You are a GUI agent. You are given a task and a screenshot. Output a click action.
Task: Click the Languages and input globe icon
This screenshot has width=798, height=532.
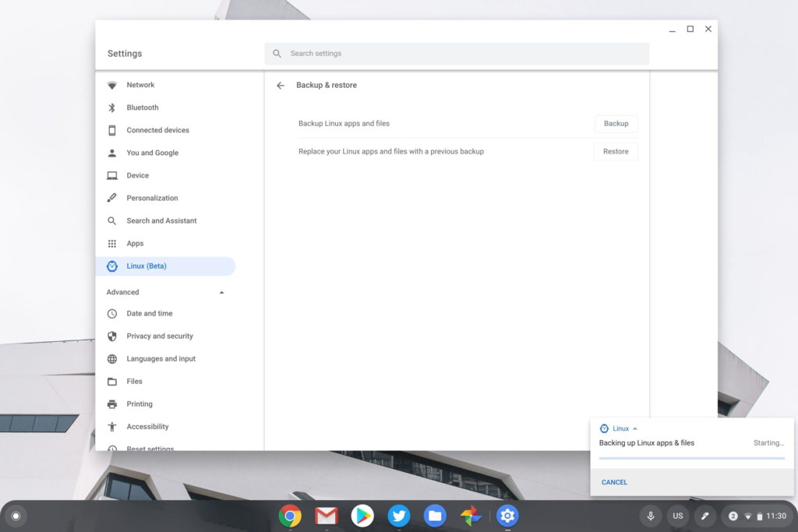(x=112, y=359)
